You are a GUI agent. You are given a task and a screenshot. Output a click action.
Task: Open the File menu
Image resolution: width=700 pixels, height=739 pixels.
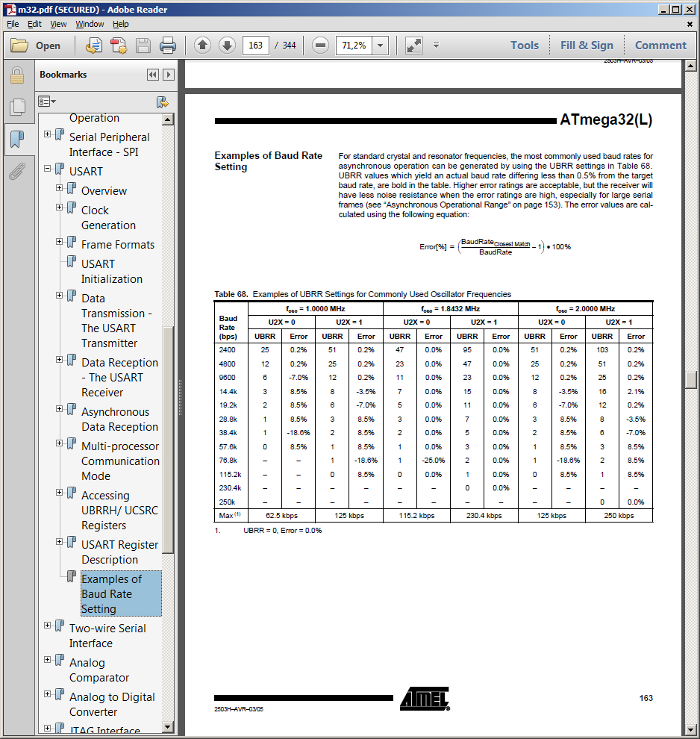coord(13,24)
